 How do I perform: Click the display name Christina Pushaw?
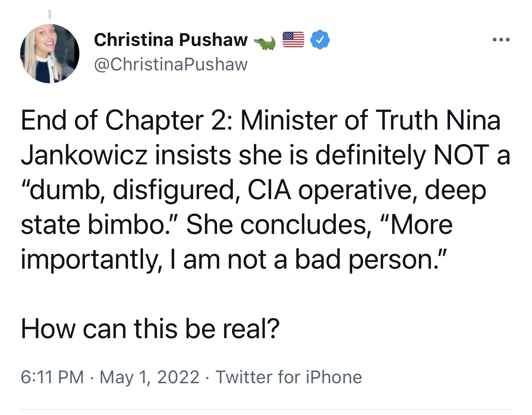[x=171, y=39]
